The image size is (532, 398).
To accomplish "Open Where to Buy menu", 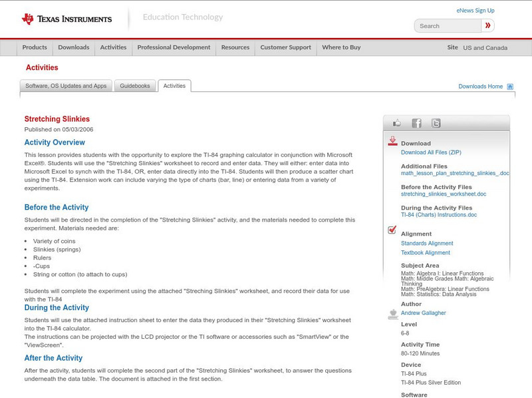I will click(341, 47).
